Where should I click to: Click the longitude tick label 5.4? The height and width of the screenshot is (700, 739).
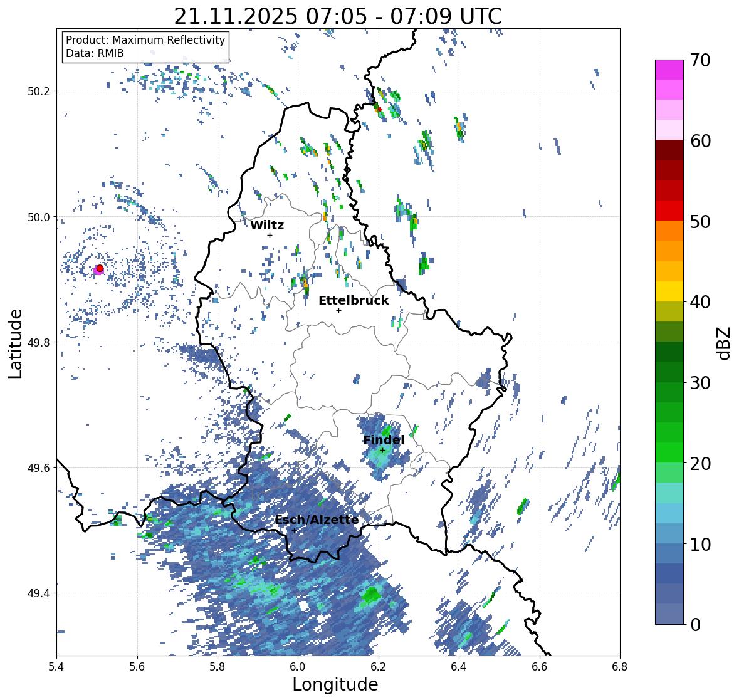point(56,667)
